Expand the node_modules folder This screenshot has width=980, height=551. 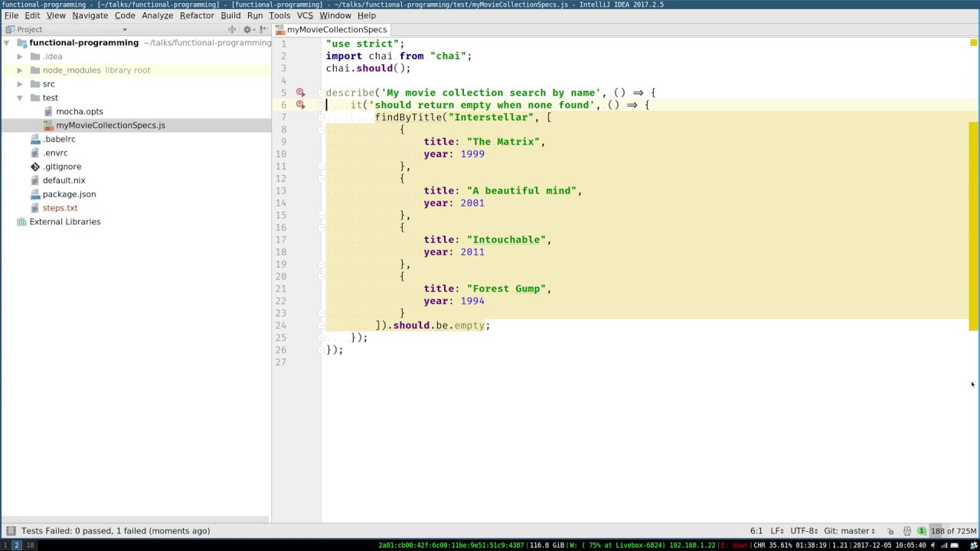[21, 70]
